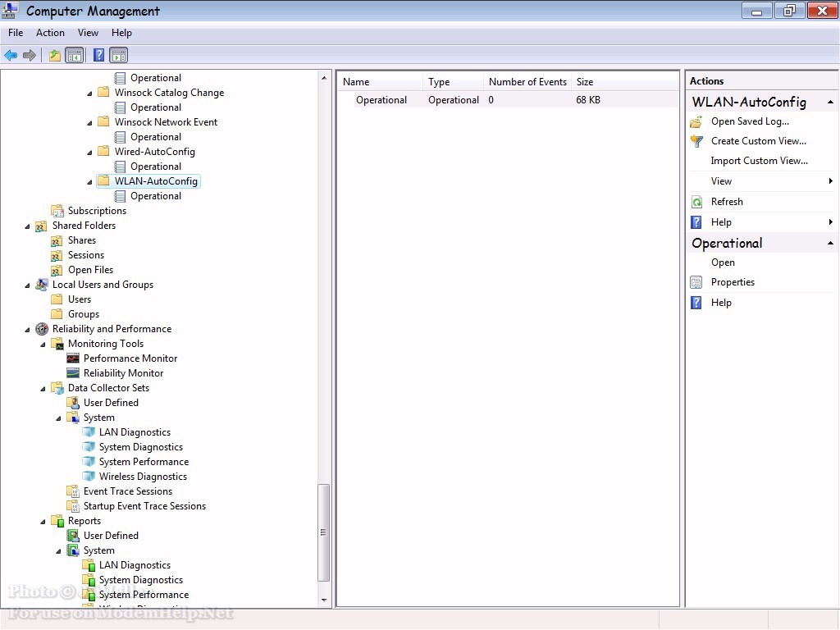Collapse the WLAN-AutoConfig tree node
Screen dimensions: 840x630
pyautogui.click(x=89, y=182)
